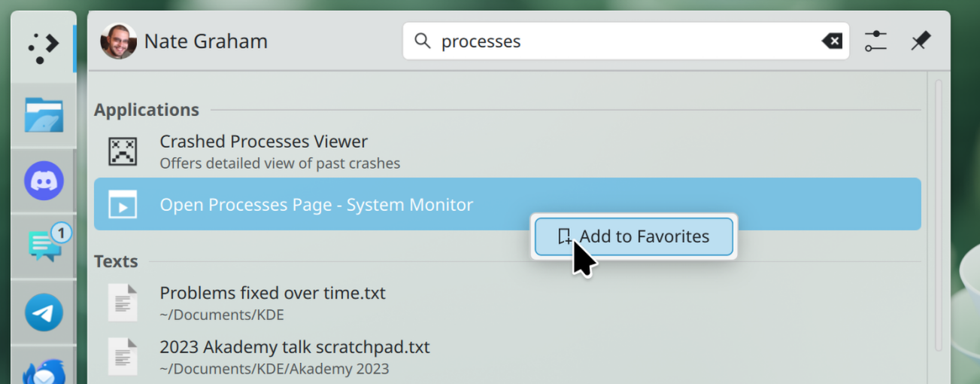This screenshot has width=980, height=384.
Task: Open the Dolphin file manager icon
Action: (x=44, y=115)
